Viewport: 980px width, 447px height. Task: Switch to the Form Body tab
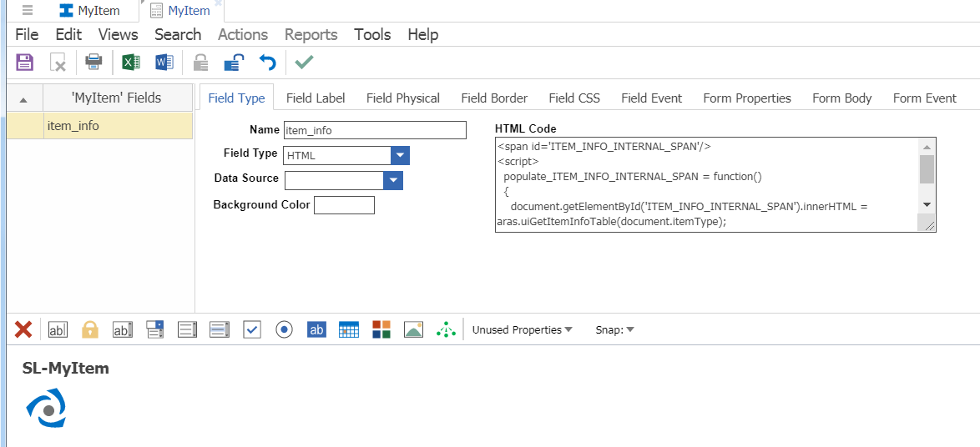842,98
